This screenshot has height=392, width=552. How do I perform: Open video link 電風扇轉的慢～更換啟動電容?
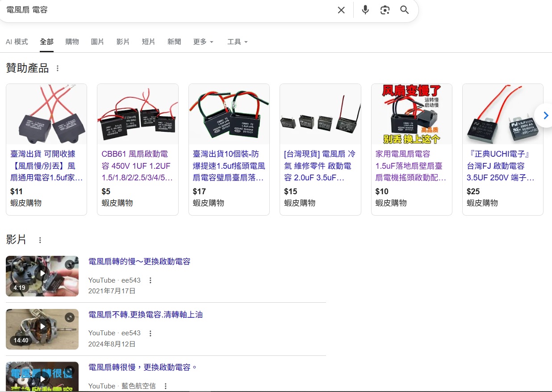(x=139, y=262)
